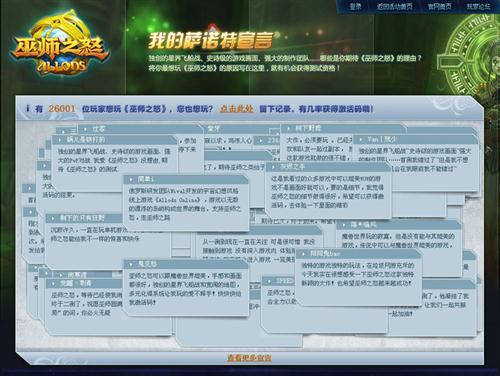Go to the 官网首页 nav item

tap(440, 6)
